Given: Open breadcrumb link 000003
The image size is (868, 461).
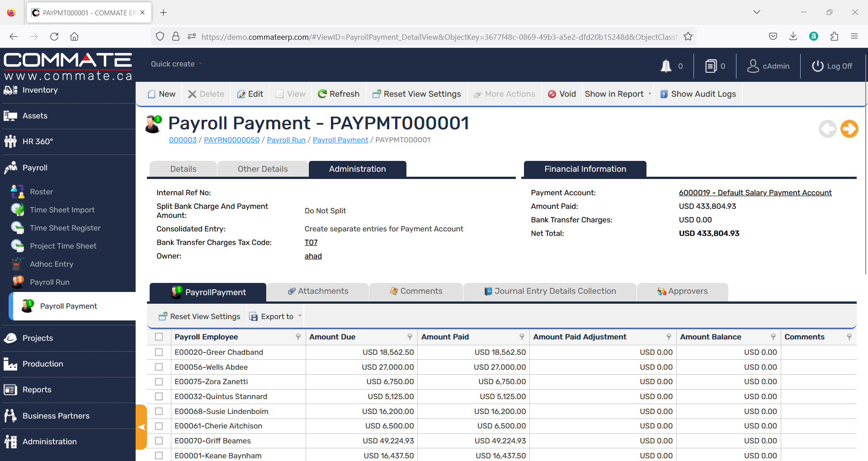Looking at the screenshot, I should point(183,140).
